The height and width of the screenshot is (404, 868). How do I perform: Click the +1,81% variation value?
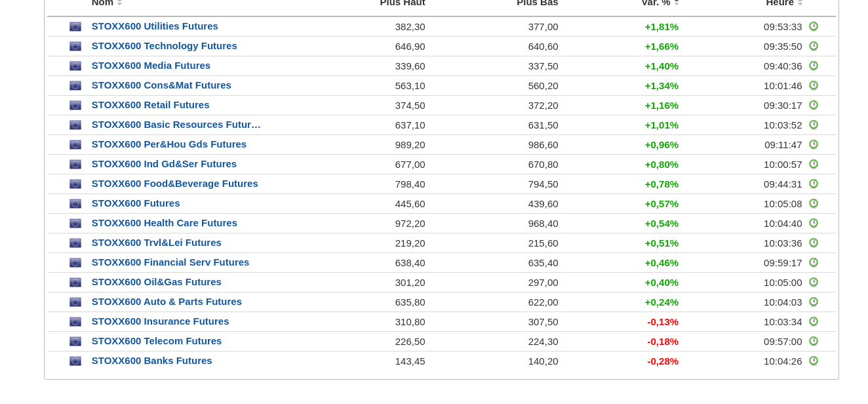(661, 27)
